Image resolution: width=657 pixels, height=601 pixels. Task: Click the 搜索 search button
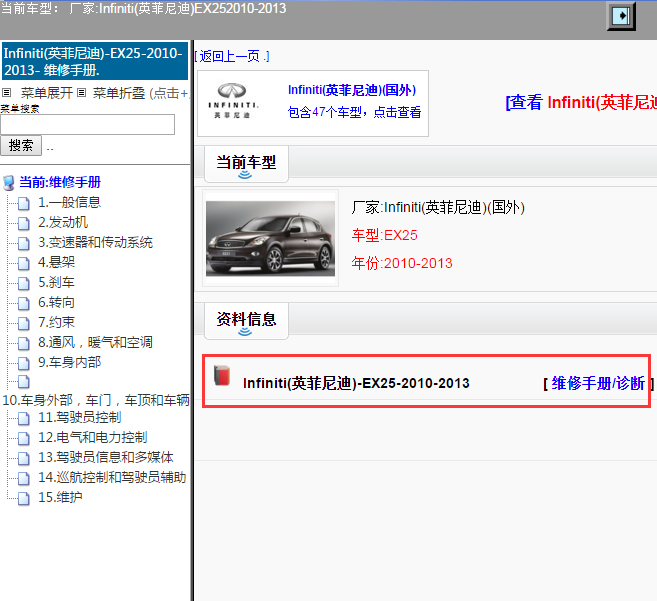[x=21, y=145]
